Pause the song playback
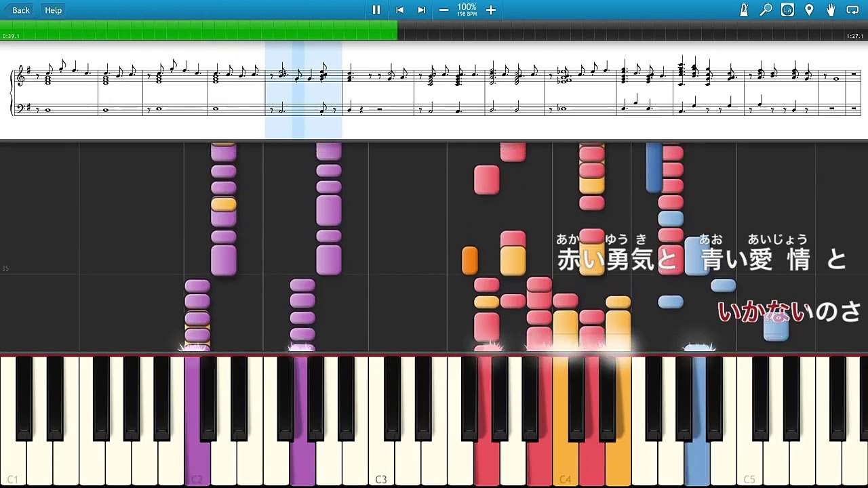The image size is (868, 488). click(376, 9)
